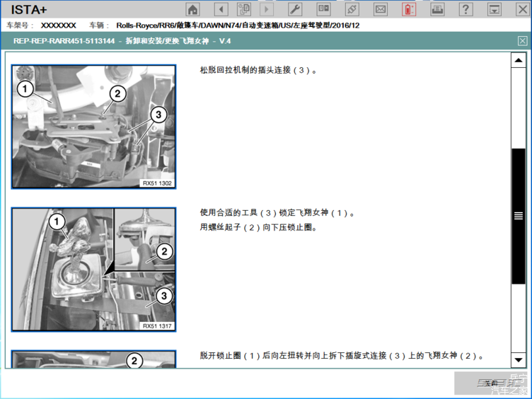Click the scrollbar up arrow

tap(518, 60)
